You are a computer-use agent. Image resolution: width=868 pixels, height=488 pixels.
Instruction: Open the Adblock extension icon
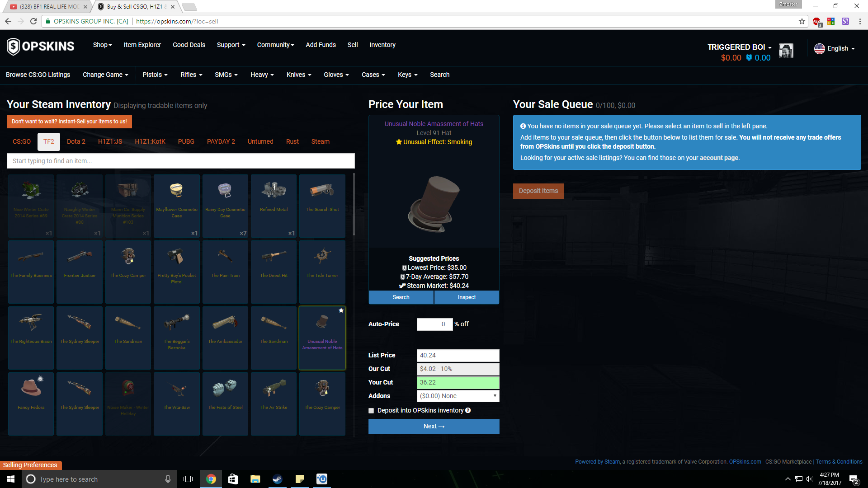[x=817, y=21]
